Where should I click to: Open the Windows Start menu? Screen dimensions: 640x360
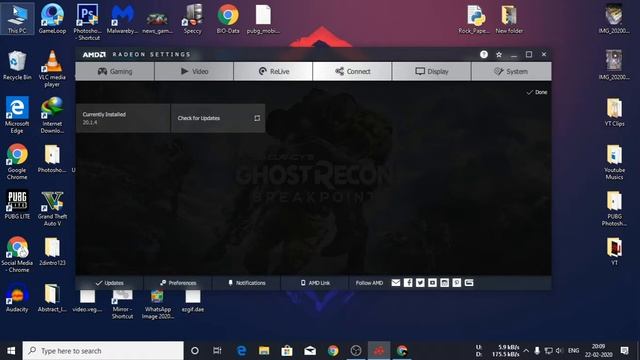coord(11,351)
